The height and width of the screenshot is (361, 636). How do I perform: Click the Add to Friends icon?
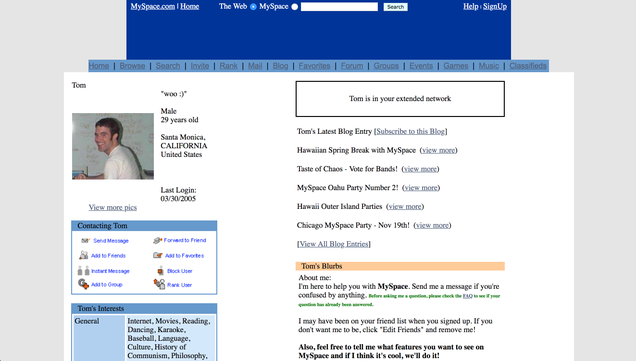84,255
